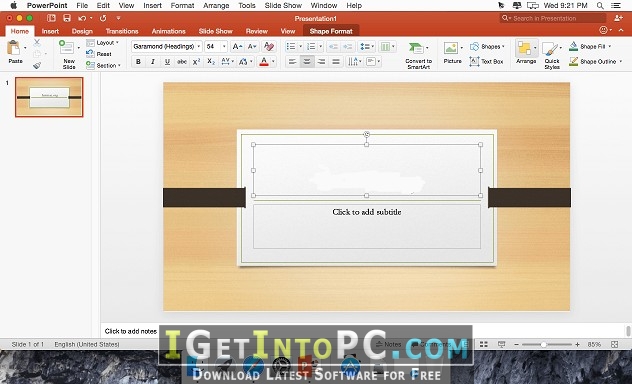Image resolution: width=632 pixels, height=384 pixels.
Task: Insert a Picture from the ribbon
Action: pos(452,53)
